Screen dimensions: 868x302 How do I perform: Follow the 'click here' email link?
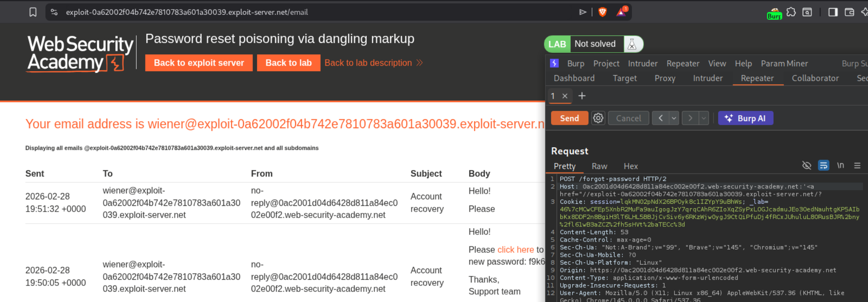pyautogui.click(x=515, y=249)
